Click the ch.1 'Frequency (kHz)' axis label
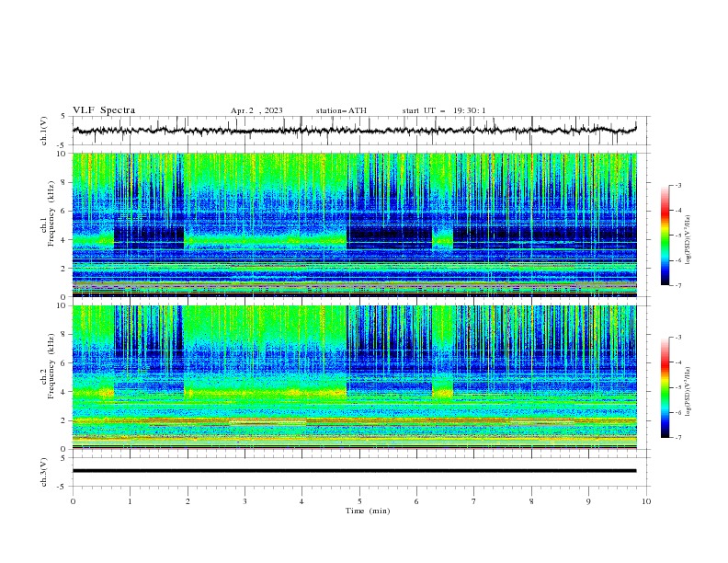 pyautogui.click(x=51, y=213)
